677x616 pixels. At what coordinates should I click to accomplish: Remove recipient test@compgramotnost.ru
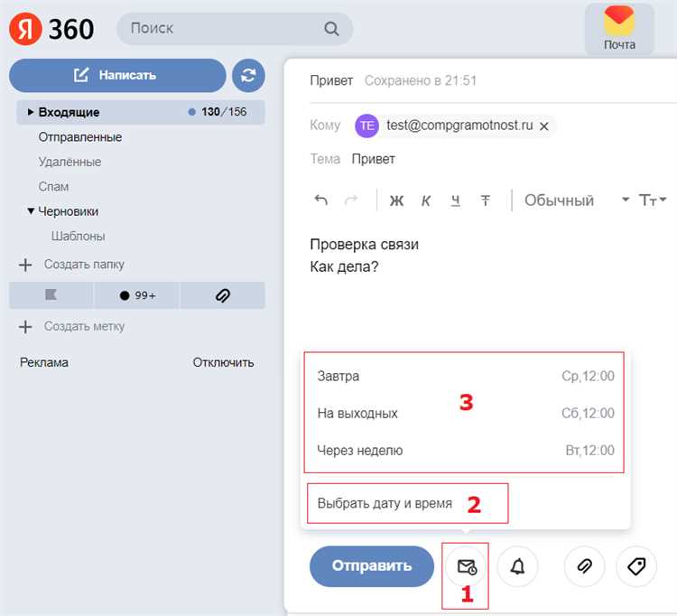click(544, 126)
